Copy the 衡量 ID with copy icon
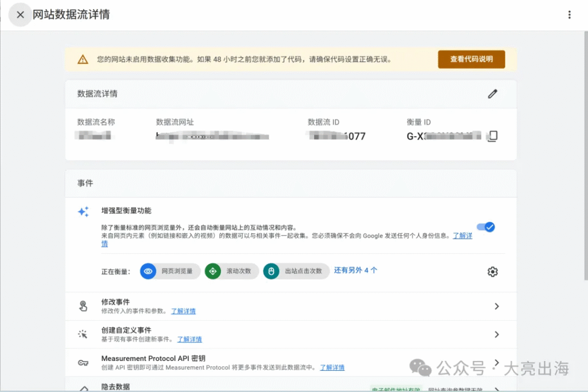Screen dimensions: 588x392 (x=492, y=136)
